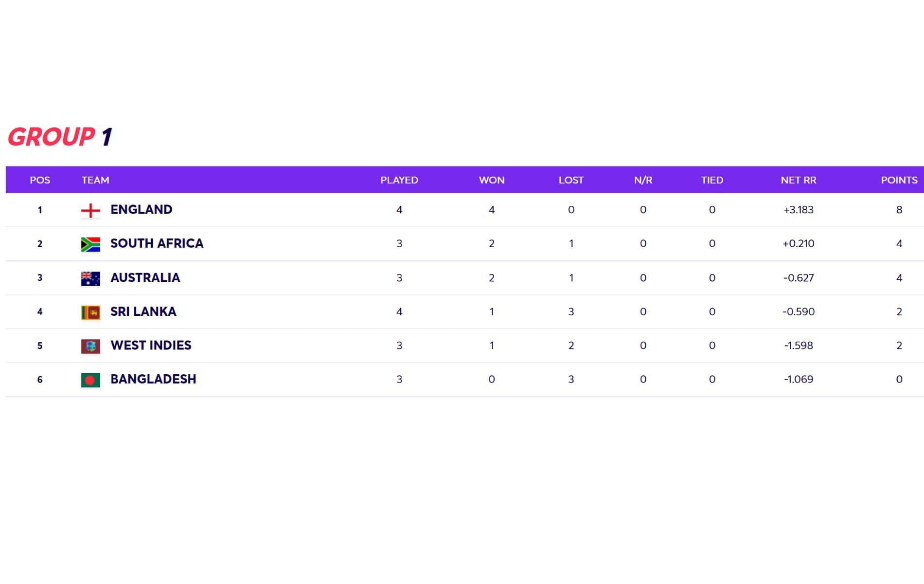This screenshot has height=584, width=924.
Task: Click the South Africa flag icon
Action: [x=90, y=244]
